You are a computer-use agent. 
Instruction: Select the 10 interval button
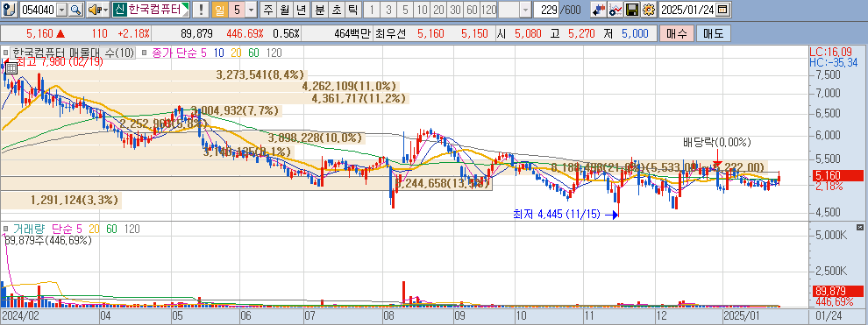pyautogui.click(x=423, y=10)
